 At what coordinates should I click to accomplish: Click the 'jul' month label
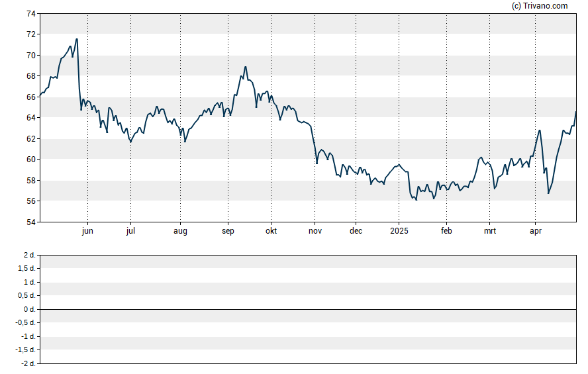130,231
